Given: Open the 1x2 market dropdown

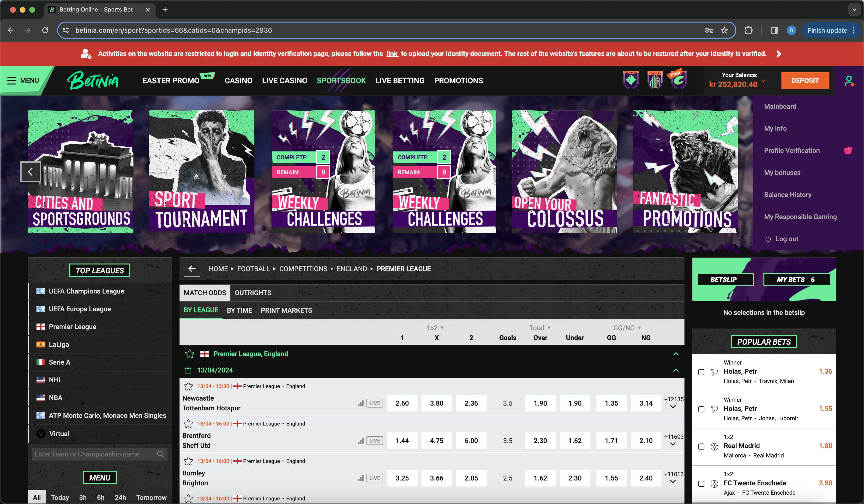Looking at the screenshot, I should (x=435, y=328).
